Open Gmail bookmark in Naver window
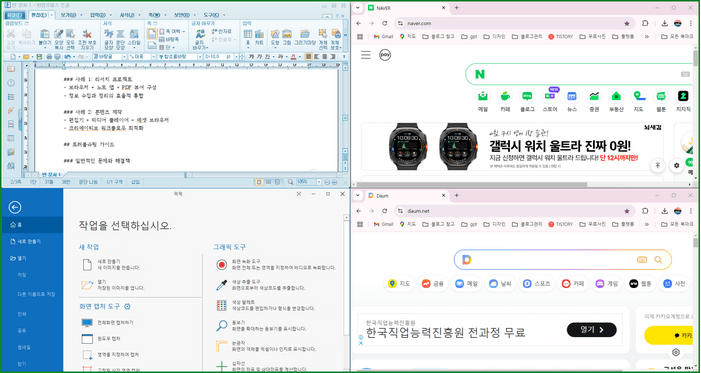The height and width of the screenshot is (373, 701). coord(383,36)
